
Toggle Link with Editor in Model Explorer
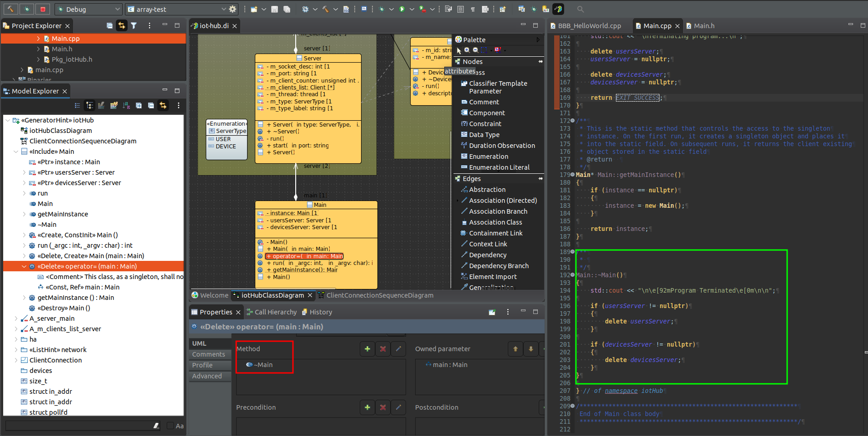point(163,106)
